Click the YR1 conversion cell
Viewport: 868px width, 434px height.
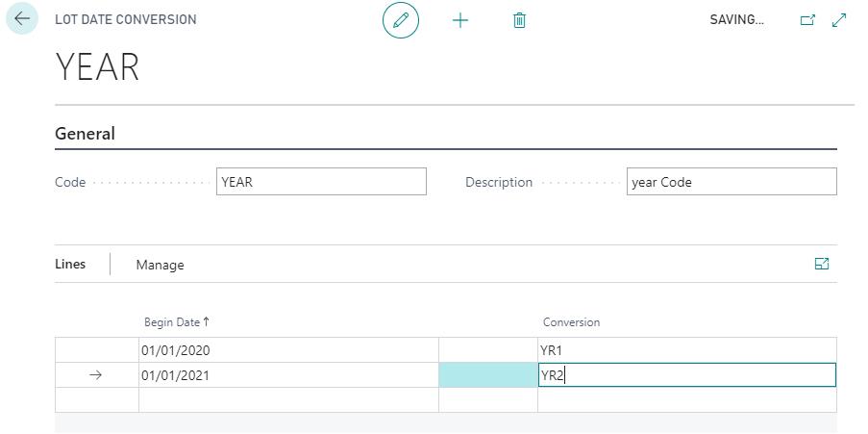(686, 350)
